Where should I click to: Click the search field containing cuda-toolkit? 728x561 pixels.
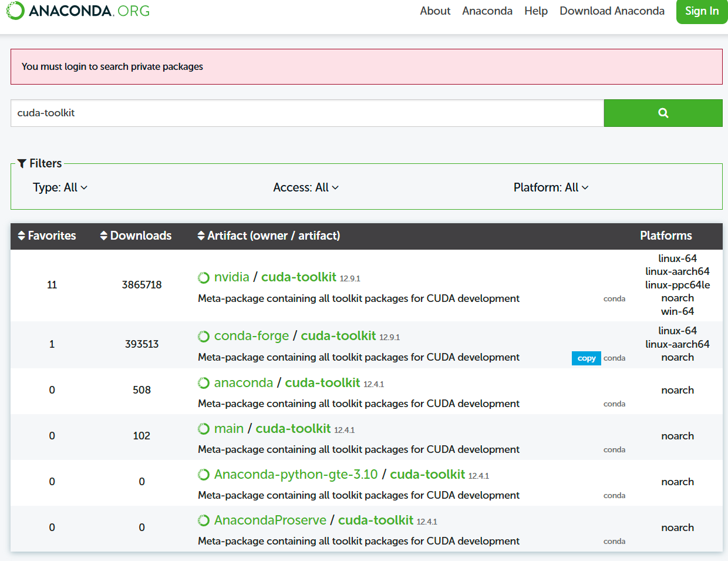307,113
